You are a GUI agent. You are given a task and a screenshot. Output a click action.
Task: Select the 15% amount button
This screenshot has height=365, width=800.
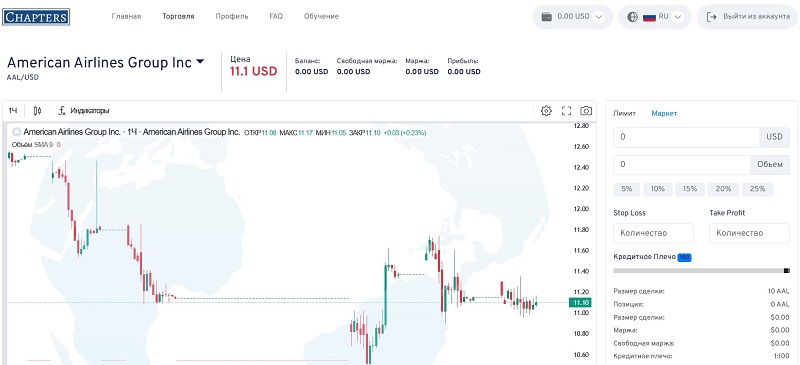coord(690,189)
